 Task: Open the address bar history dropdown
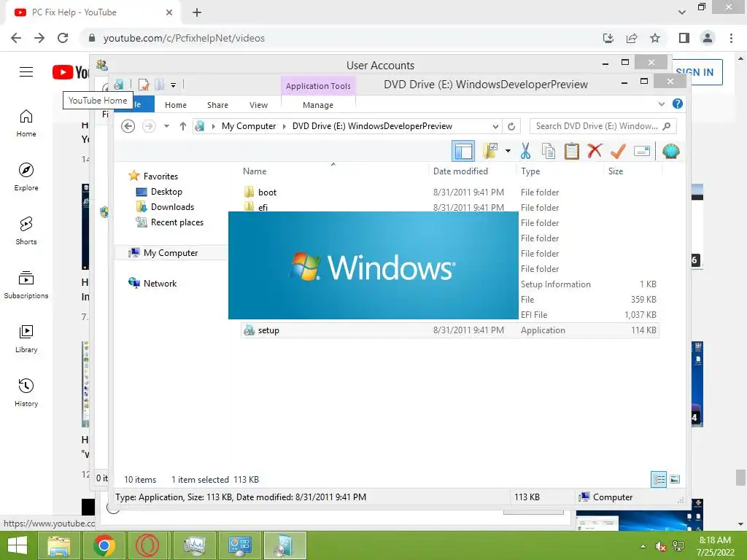click(495, 126)
